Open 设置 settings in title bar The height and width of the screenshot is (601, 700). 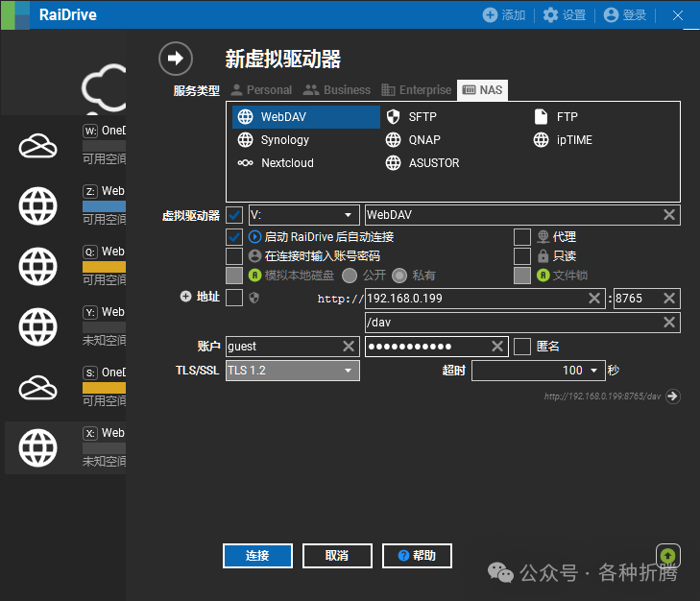click(x=565, y=15)
